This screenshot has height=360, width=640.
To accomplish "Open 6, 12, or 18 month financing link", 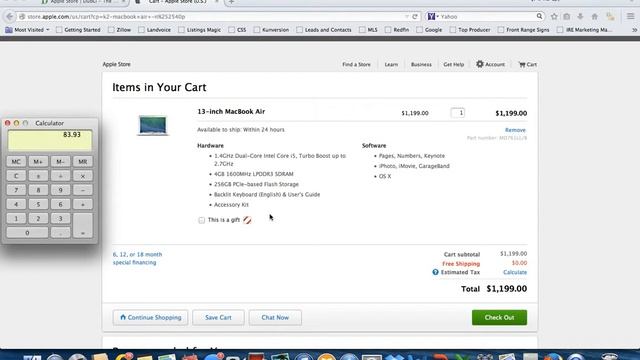I will 137,258.
